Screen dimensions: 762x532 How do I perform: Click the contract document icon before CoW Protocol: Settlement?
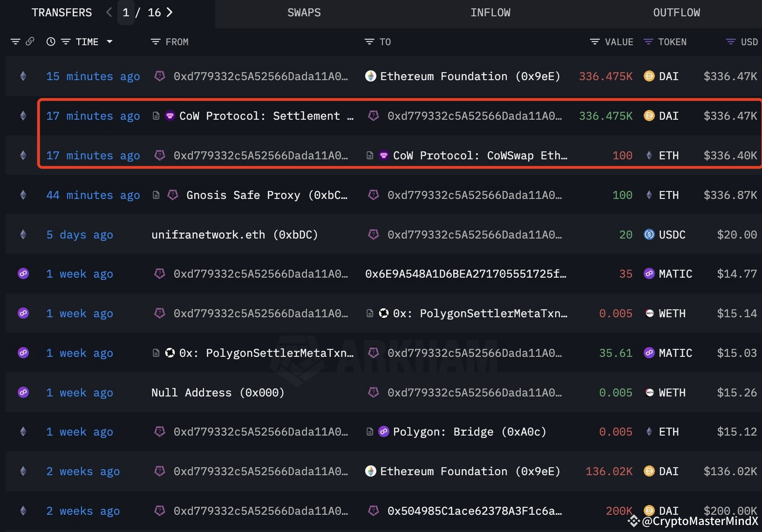point(156,116)
